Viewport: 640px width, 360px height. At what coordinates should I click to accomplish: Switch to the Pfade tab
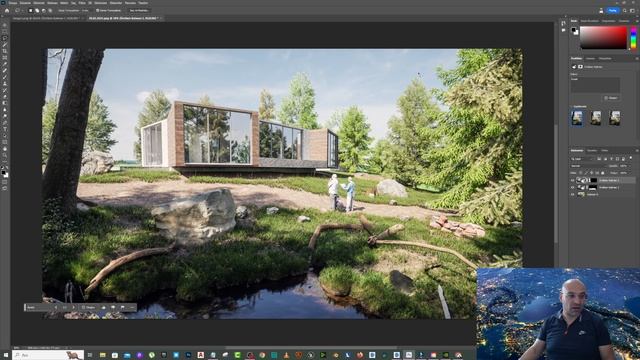click(604, 151)
